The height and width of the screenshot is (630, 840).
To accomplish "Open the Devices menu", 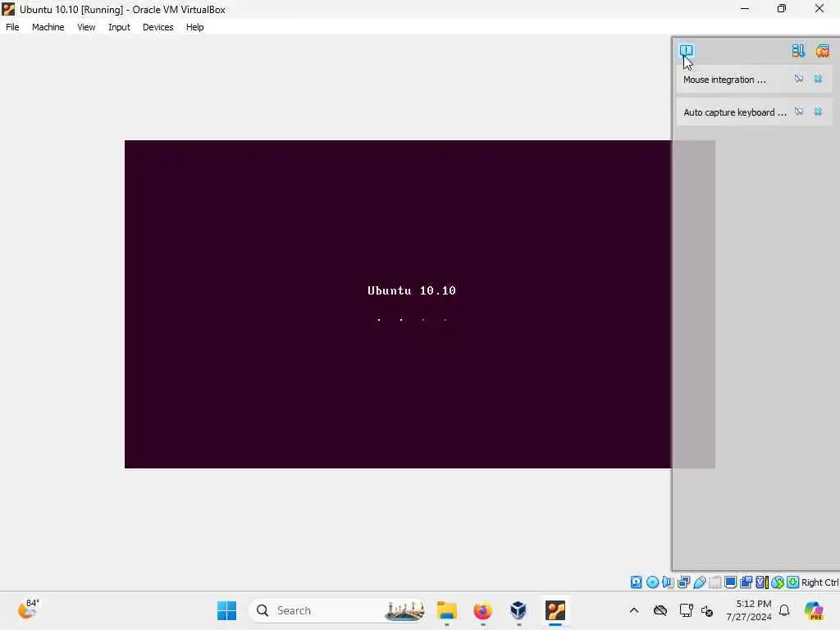I will tap(158, 27).
